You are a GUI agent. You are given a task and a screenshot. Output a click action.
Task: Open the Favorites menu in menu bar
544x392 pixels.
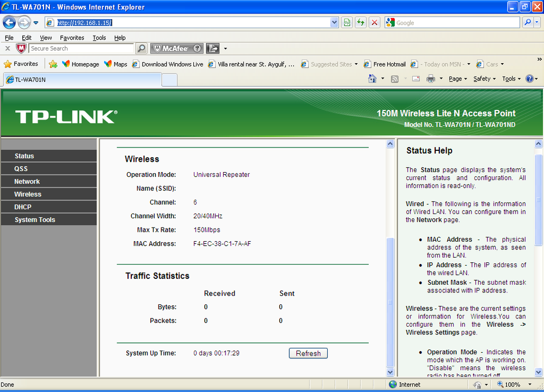click(72, 38)
